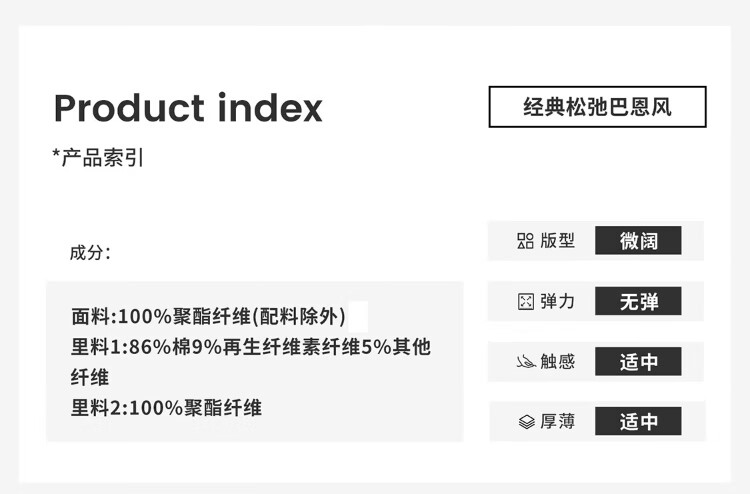Select the 经典松弛巴恩风 outlined box

click(x=597, y=107)
